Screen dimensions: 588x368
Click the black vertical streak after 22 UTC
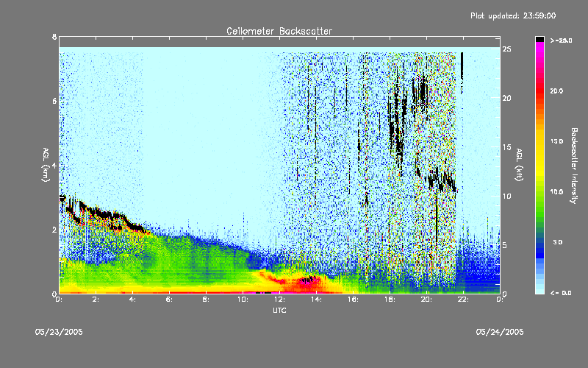[462, 67]
